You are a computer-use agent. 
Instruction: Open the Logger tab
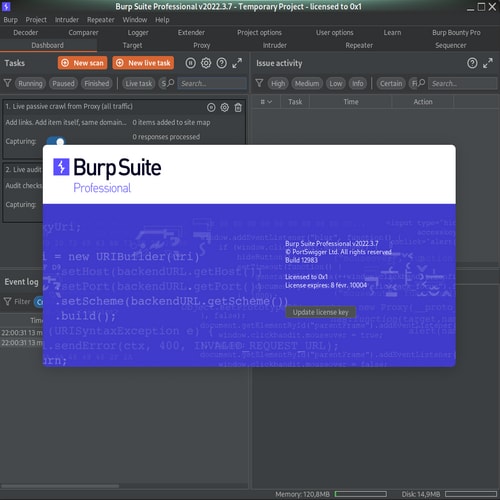(138, 32)
